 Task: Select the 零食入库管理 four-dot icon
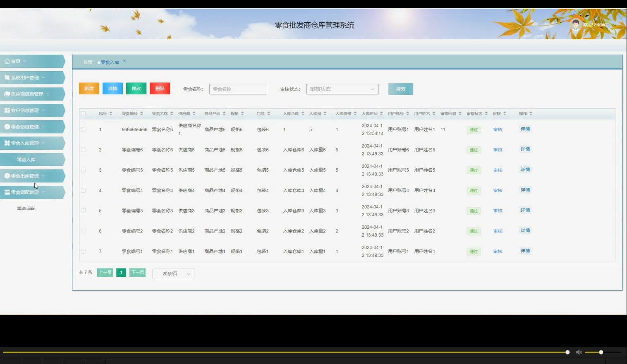(x=6, y=143)
